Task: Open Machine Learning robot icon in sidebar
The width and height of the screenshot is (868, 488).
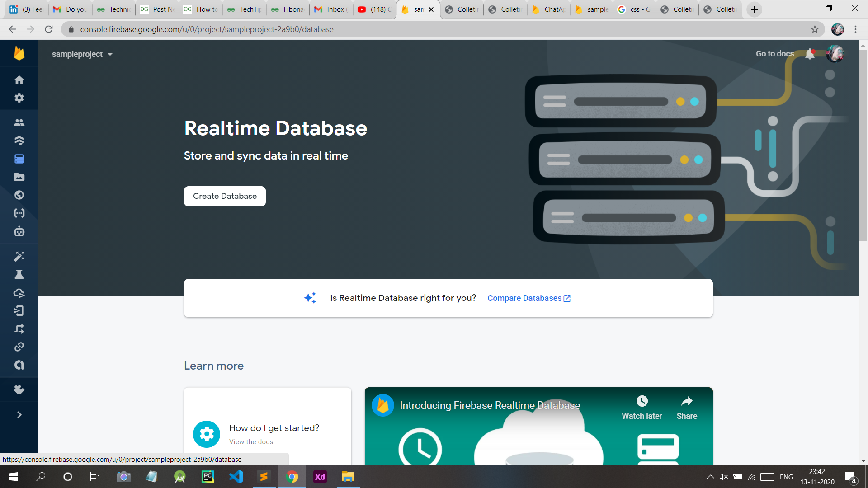Action: 19,231
